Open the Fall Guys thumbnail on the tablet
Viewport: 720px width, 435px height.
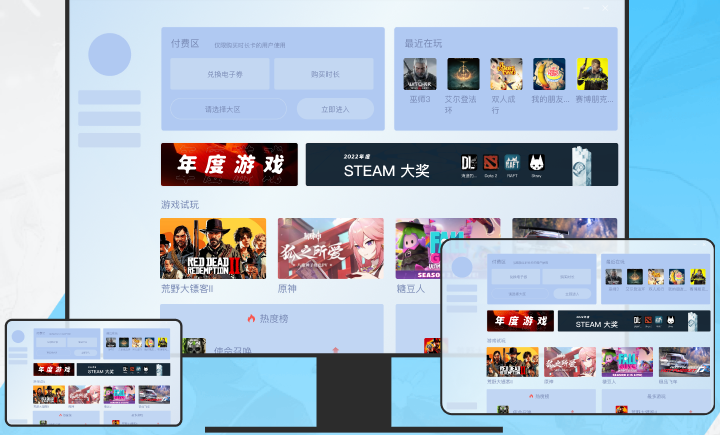point(627,362)
